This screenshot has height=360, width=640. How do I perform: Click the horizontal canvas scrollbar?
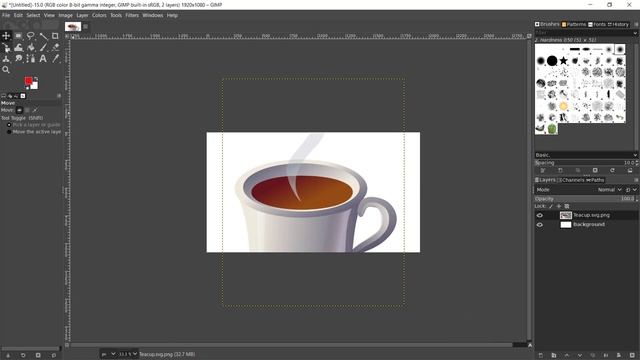coord(291,345)
